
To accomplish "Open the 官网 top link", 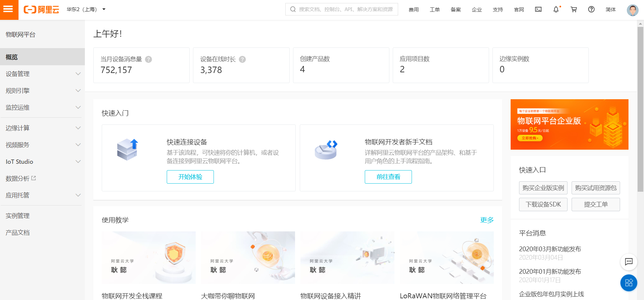I will pyautogui.click(x=519, y=9).
